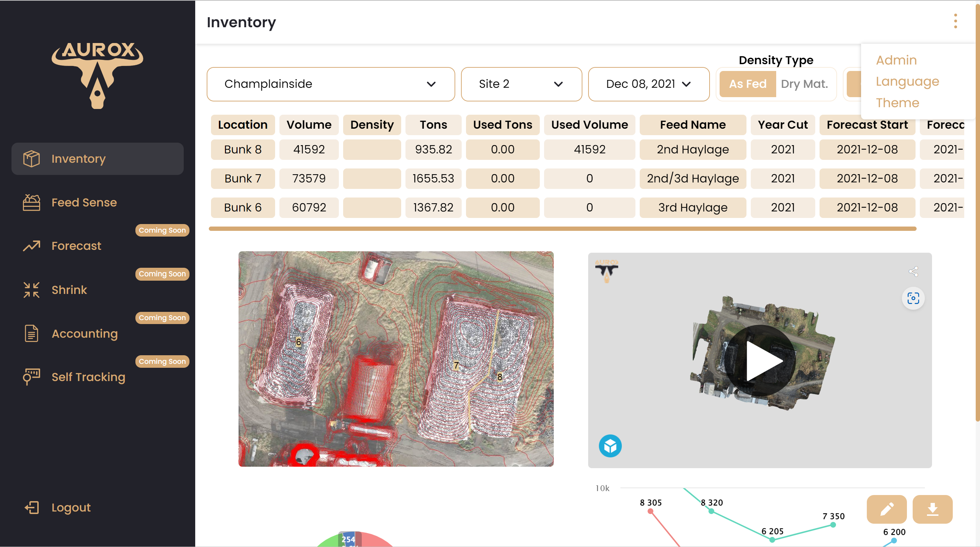Screen dimensions: 980x547
Task: Click the 2nd Haylage feed name cell
Action: click(x=693, y=149)
